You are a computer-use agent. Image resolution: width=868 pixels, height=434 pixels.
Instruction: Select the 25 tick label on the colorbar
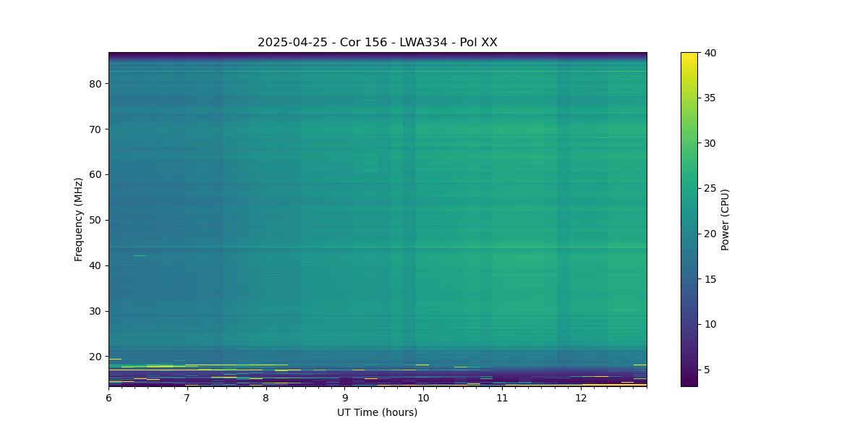point(710,189)
